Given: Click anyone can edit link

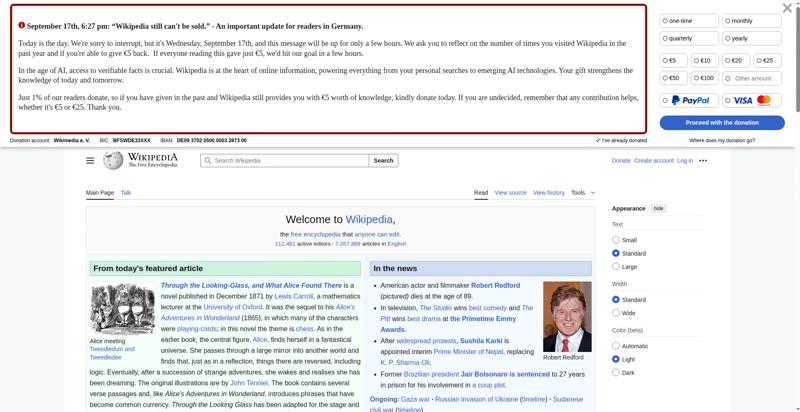Looking at the screenshot, I should [377, 235].
